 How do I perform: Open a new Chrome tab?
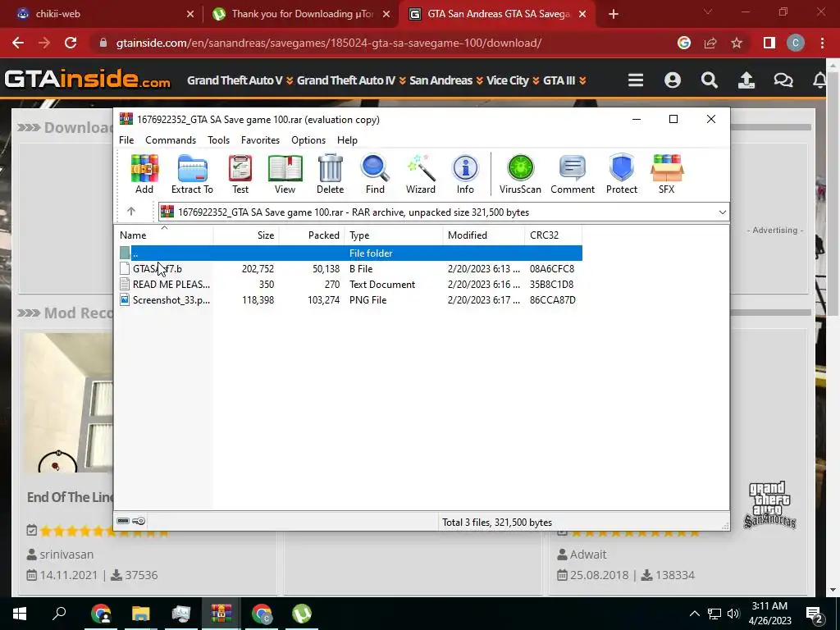pyautogui.click(x=614, y=14)
